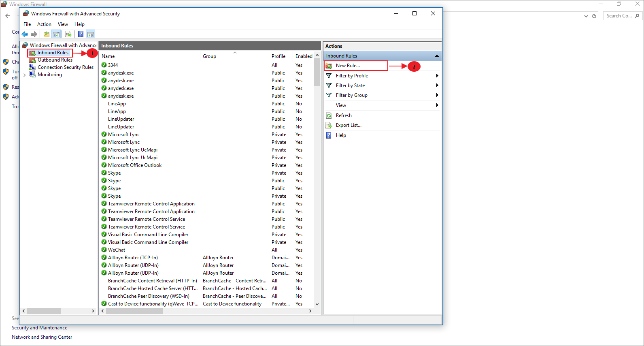
Task: Collapse the Inbound Rules section in Actions
Action: click(437, 56)
